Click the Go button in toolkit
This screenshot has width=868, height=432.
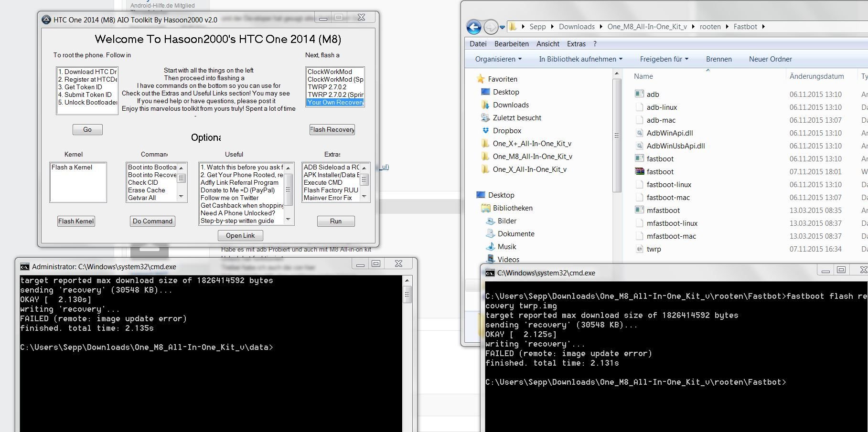[87, 129]
